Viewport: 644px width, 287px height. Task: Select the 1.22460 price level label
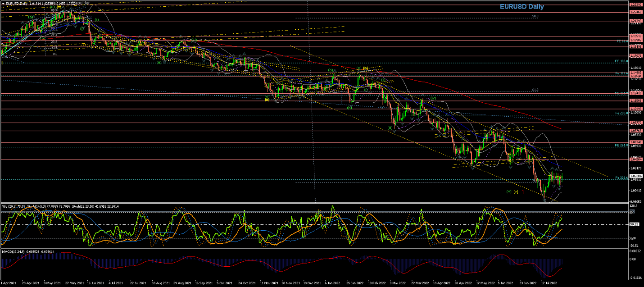tap(635, 12)
